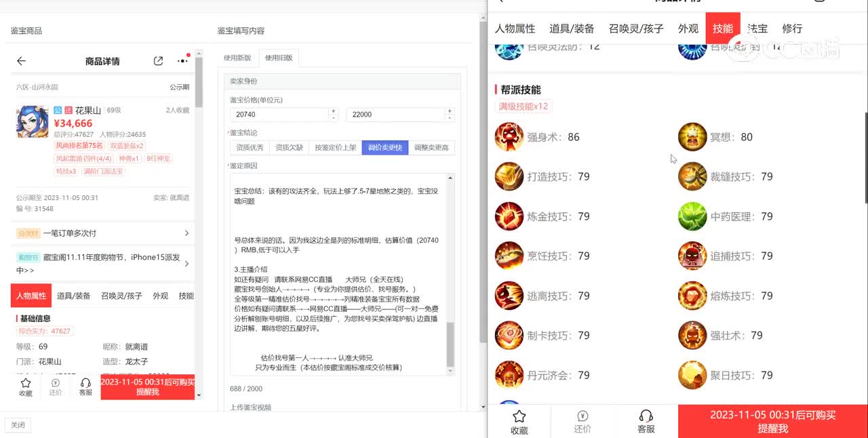The image size is (868, 438).
Task: Choose the 调整卖更高 conclusion option
Action: 431,147
